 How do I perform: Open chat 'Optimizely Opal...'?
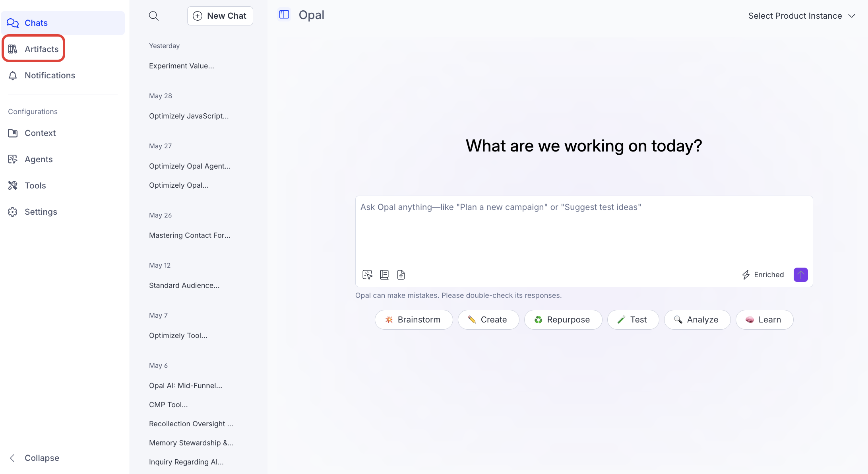tap(179, 185)
